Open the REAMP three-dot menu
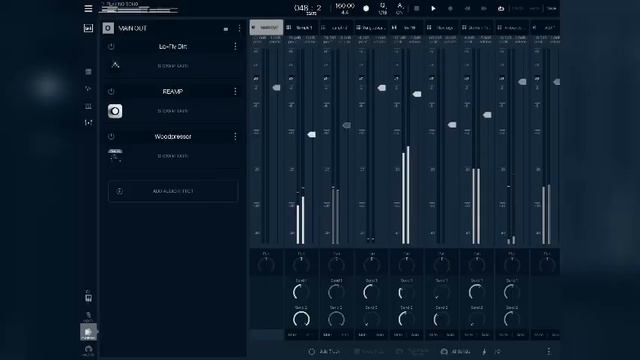Viewport: 640px width, 360px height. pyautogui.click(x=235, y=91)
